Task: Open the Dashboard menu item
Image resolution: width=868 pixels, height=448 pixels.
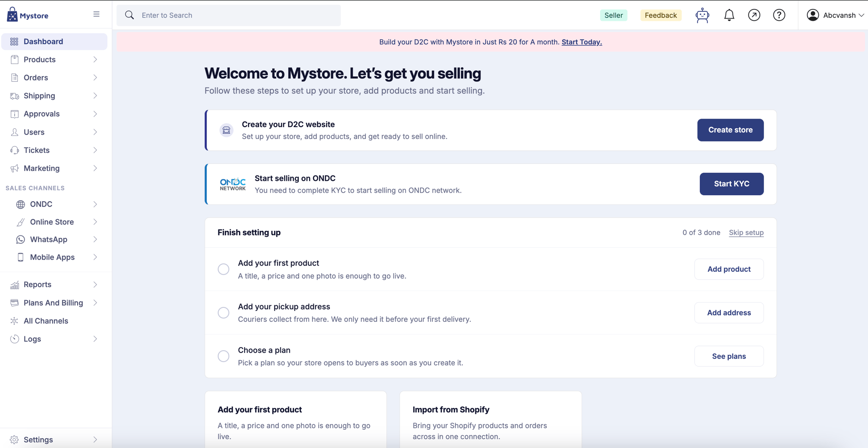Action: [x=54, y=41]
